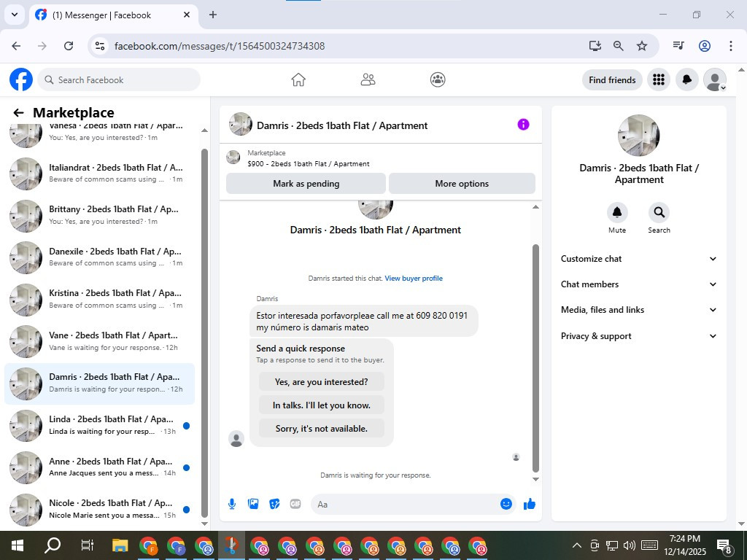Open the Friends icon in top navigation

pyautogui.click(x=368, y=79)
